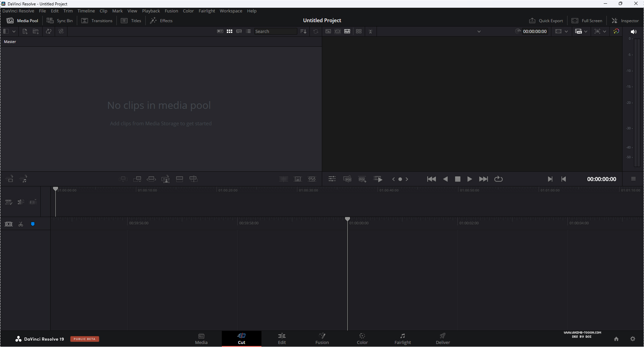Click the bypass color grades icon
The width and height of the screenshot is (644, 347).
616,31
